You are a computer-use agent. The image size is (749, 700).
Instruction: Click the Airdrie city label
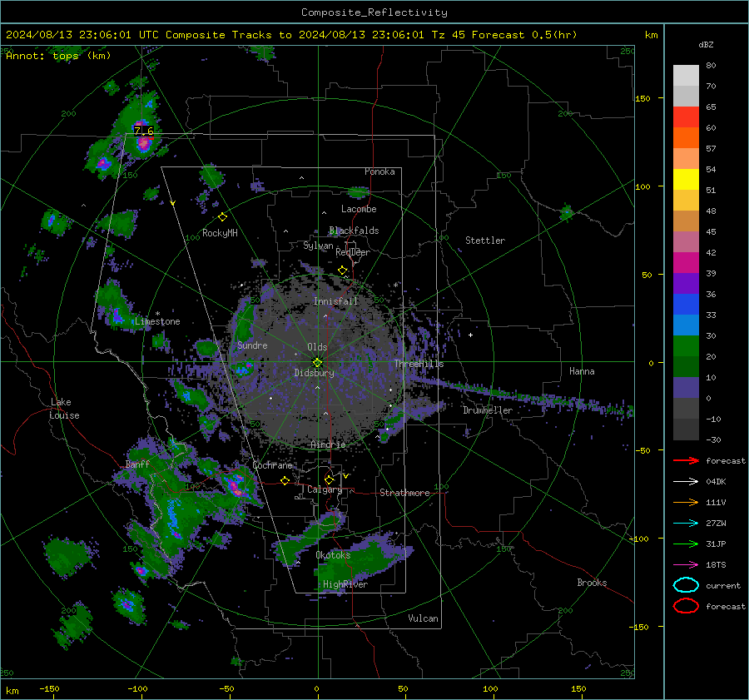(x=328, y=444)
